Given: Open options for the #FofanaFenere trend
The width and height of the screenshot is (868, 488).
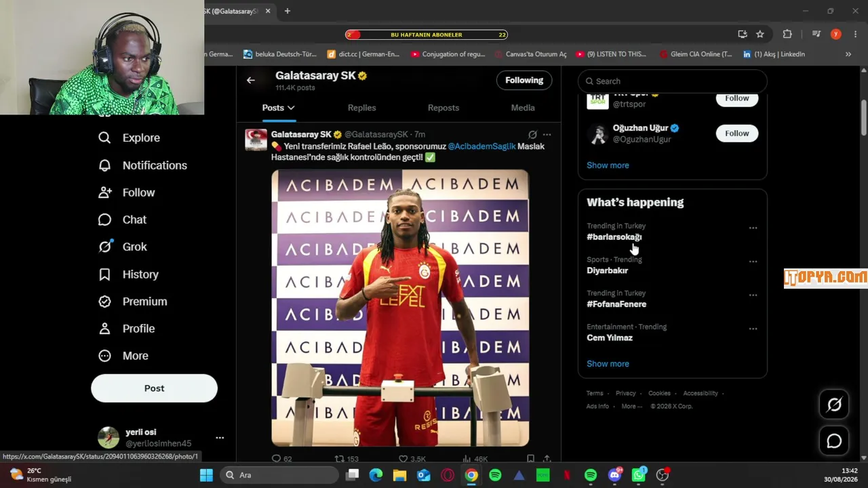Looking at the screenshot, I should point(753,296).
